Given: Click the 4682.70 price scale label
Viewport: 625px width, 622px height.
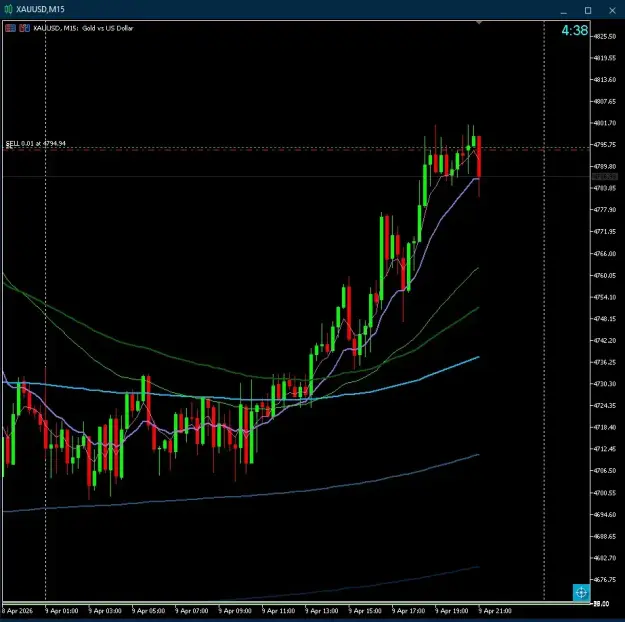Looking at the screenshot, I should pyautogui.click(x=605, y=558).
